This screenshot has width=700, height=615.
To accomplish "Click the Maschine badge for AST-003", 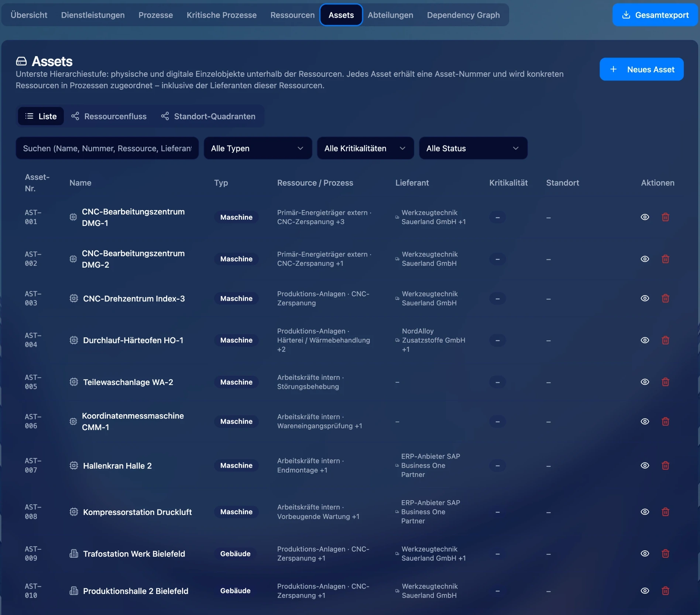I will click(236, 298).
